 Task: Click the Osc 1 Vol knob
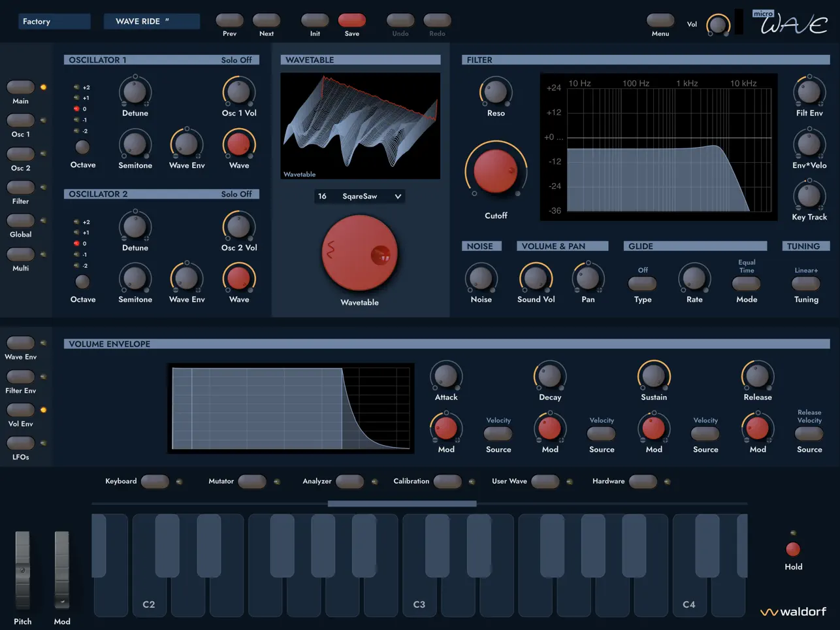(x=238, y=91)
